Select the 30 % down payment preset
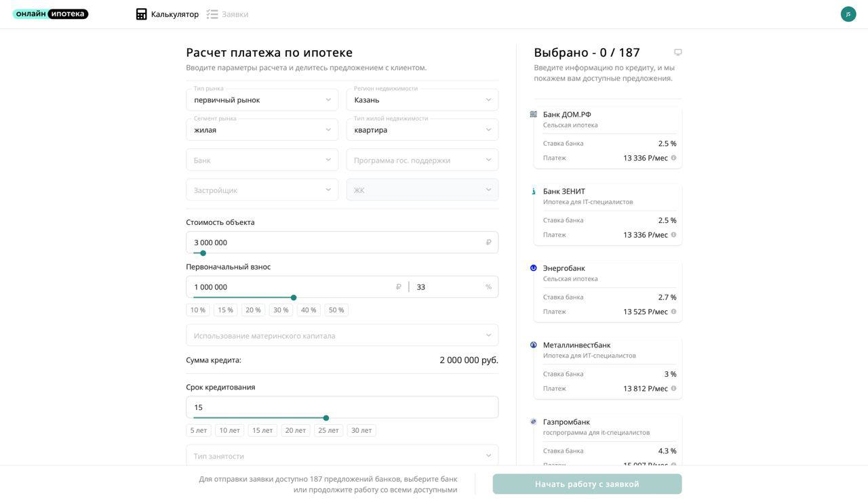The width and height of the screenshot is (868, 502). point(281,310)
